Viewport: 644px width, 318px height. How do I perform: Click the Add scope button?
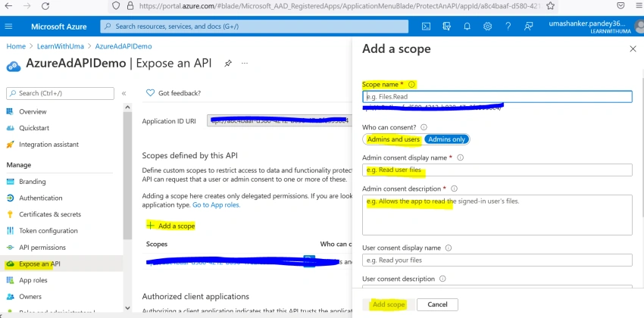389,304
